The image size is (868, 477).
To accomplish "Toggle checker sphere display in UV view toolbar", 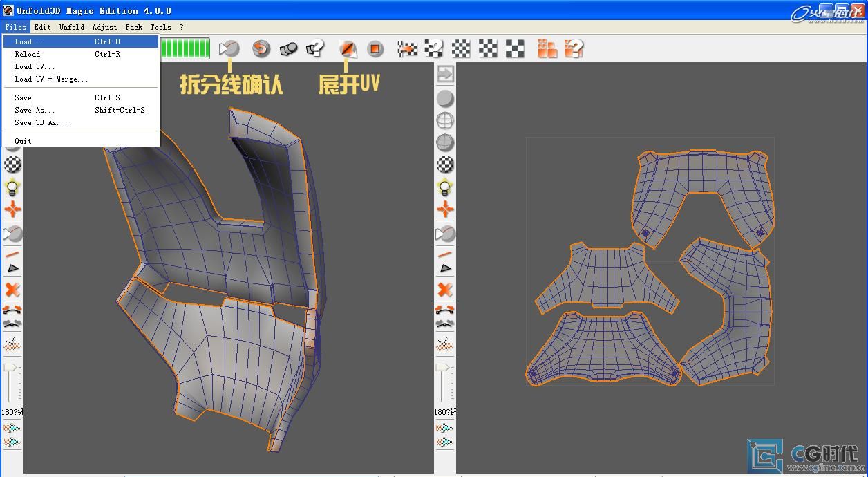I will click(445, 165).
